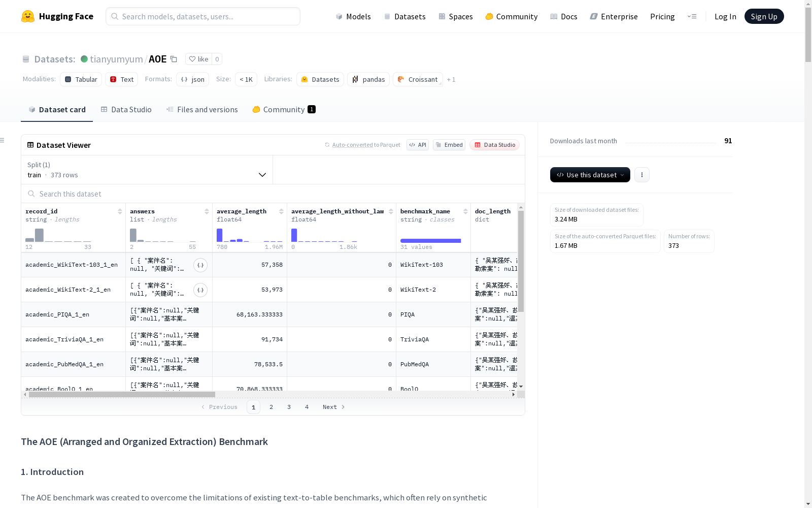Expand the Split train dropdown
This screenshot has width=812, height=508.
(x=147, y=170)
